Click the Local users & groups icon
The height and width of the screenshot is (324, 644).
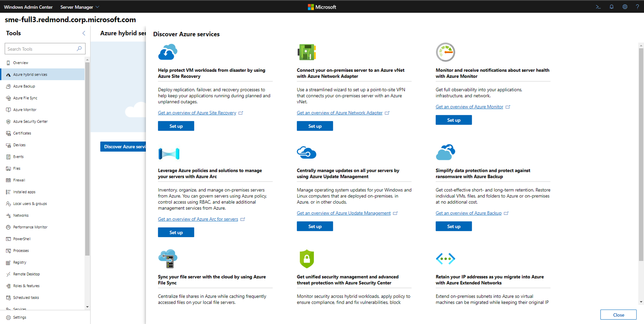[8, 204]
